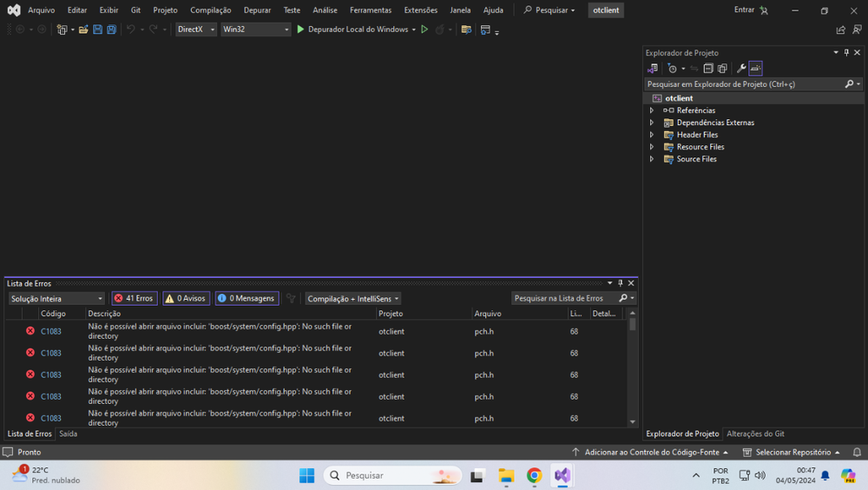Open Properties wrench icon in project explorer

tap(741, 69)
